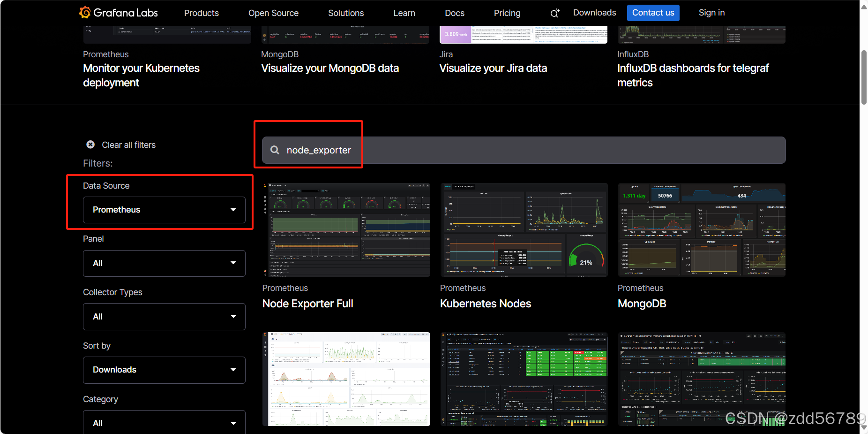Open the Kubernetes Nodes dashboard thumbnail
Viewport: 868px width, 434px height.
[x=524, y=229]
